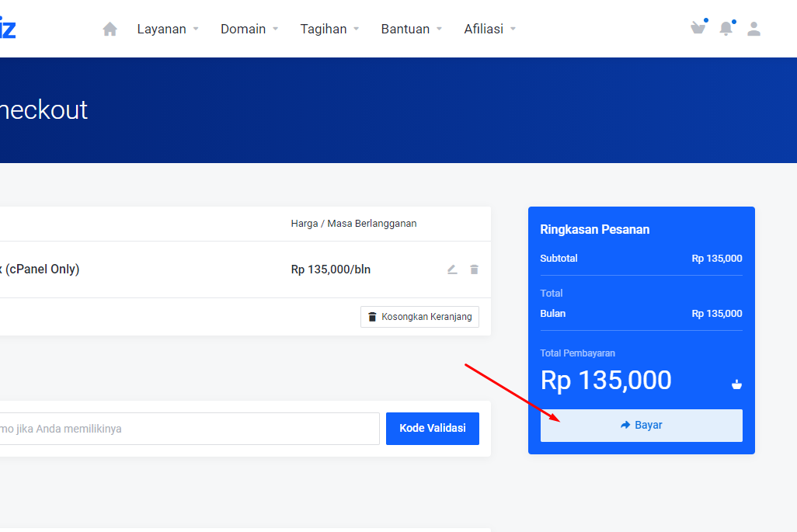Edit the cPanel Only cart item
797x532 pixels.
click(452, 269)
